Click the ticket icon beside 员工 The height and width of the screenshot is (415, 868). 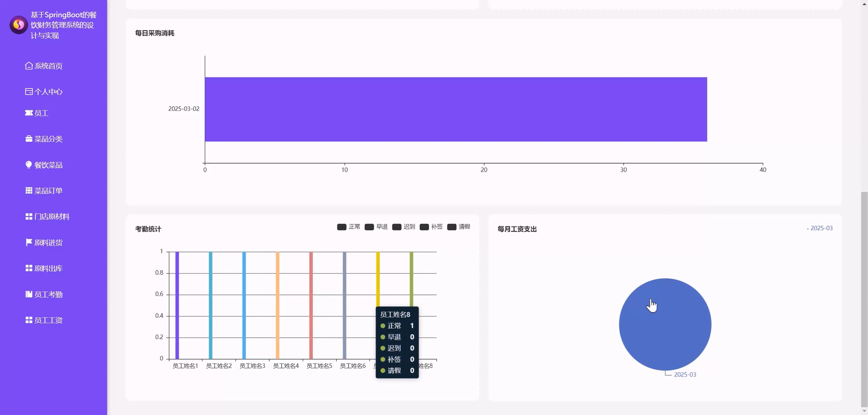(29, 113)
